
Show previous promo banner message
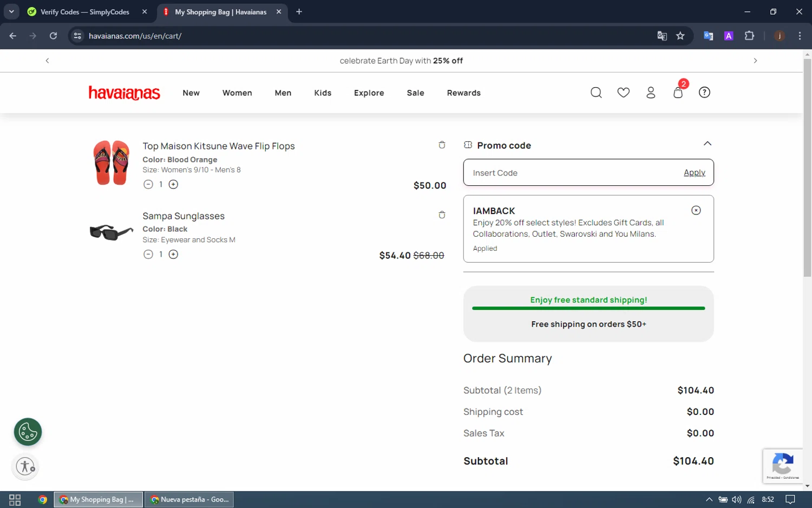click(47, 61)
